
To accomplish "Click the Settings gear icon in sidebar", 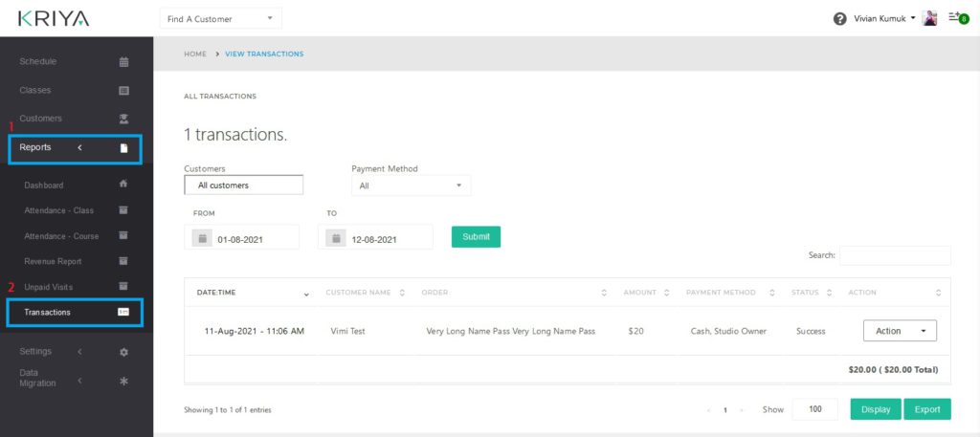I will (x=123, y=352).
